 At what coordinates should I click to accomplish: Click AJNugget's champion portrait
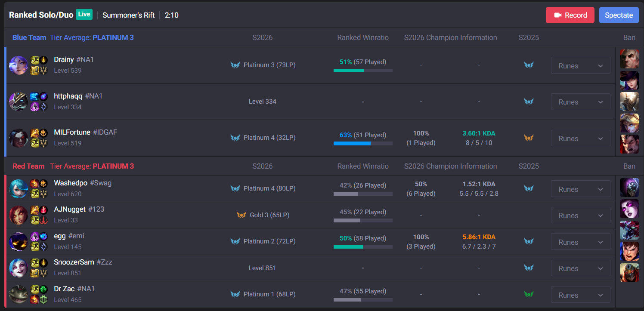point(19,215)
